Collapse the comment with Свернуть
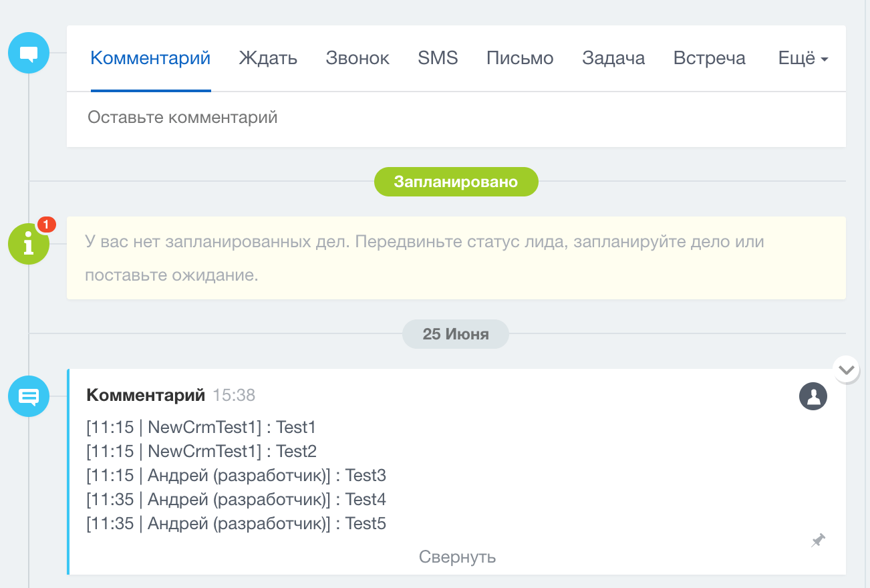 pos(457,557)
